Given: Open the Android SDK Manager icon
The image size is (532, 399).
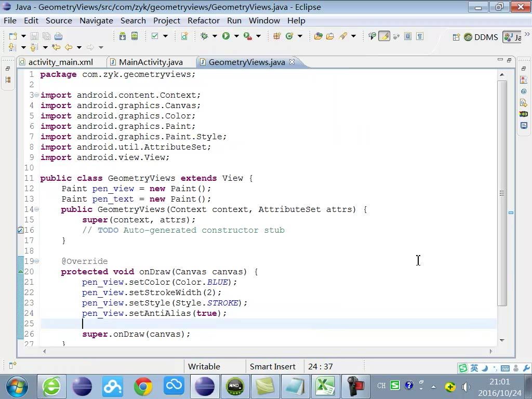Looking at the screenshot, I should (123, 36).
